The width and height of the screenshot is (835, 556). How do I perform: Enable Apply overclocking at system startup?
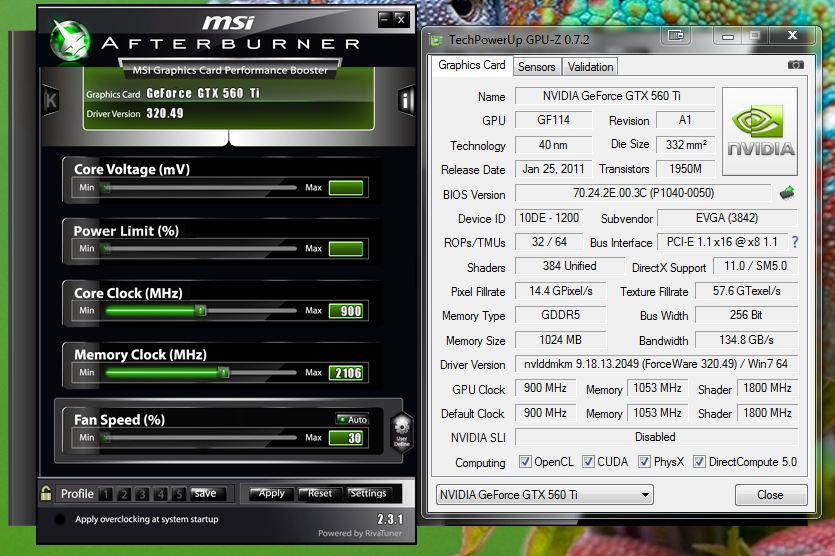(60, 519)
